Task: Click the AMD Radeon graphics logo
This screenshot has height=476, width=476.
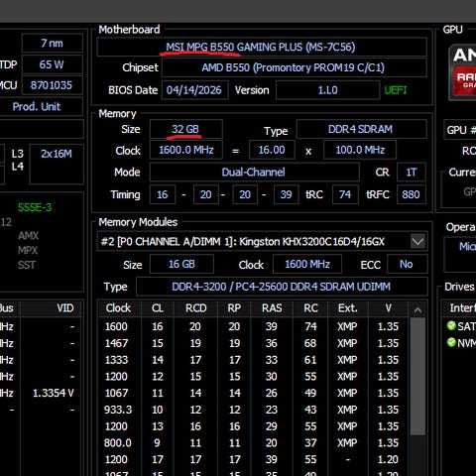Action: 463,72
